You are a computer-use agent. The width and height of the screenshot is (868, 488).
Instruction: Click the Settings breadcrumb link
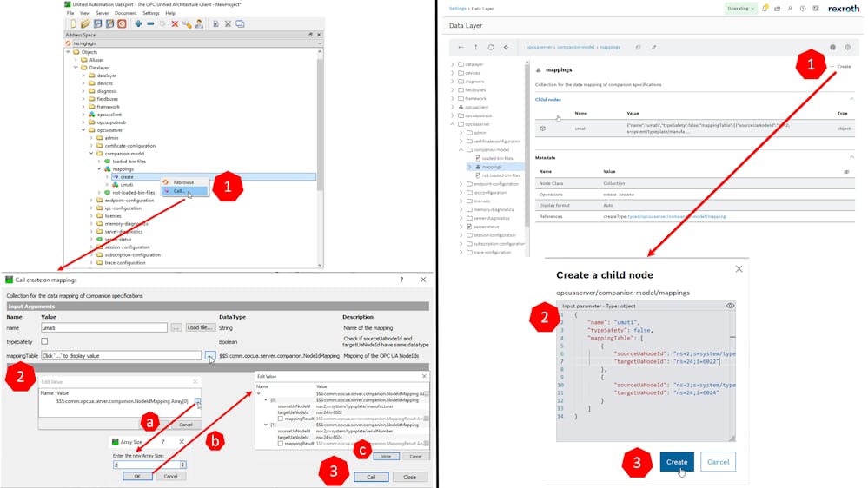tap(457, 9)
